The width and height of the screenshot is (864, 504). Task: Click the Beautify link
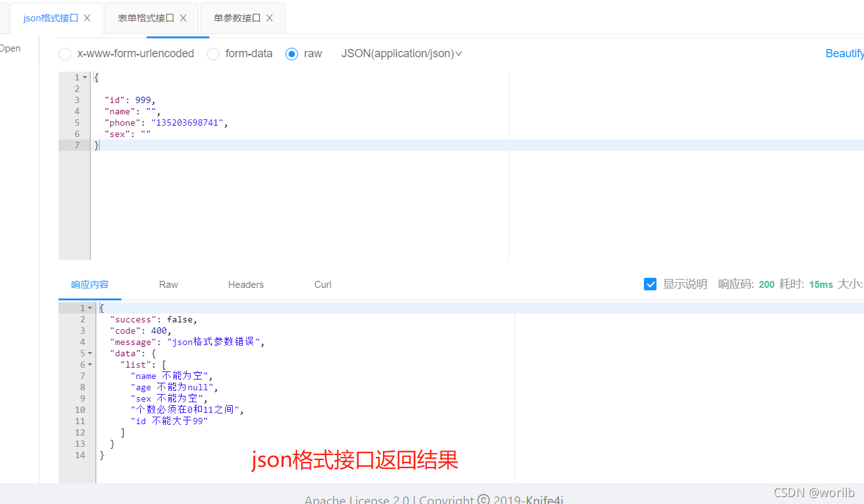(845, 54)
